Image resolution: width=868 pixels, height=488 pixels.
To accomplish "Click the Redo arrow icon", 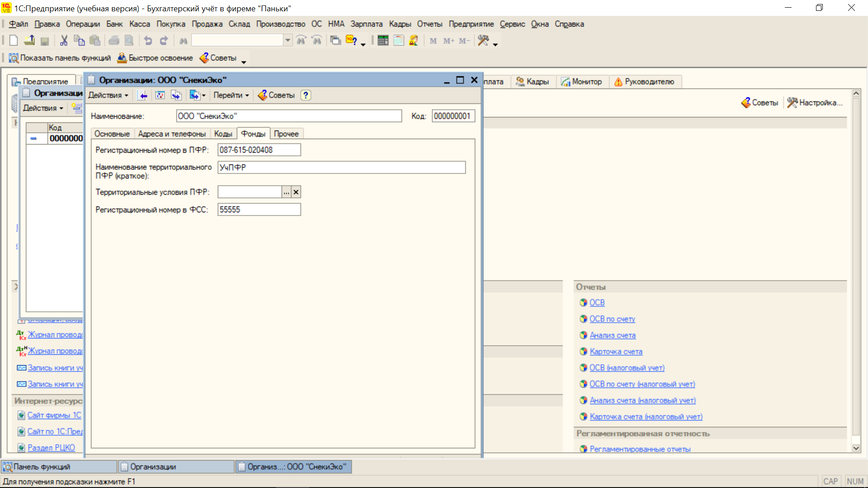I will click(164, 41).
